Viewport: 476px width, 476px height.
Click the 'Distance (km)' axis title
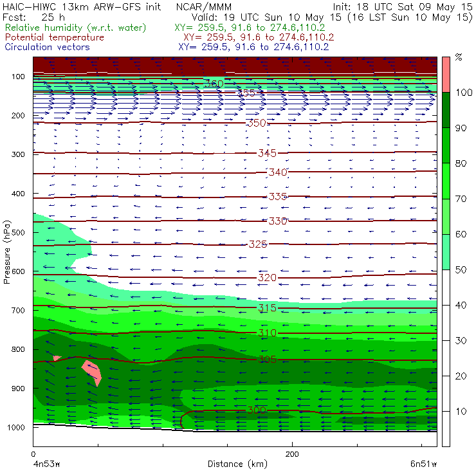coord(238,464)
